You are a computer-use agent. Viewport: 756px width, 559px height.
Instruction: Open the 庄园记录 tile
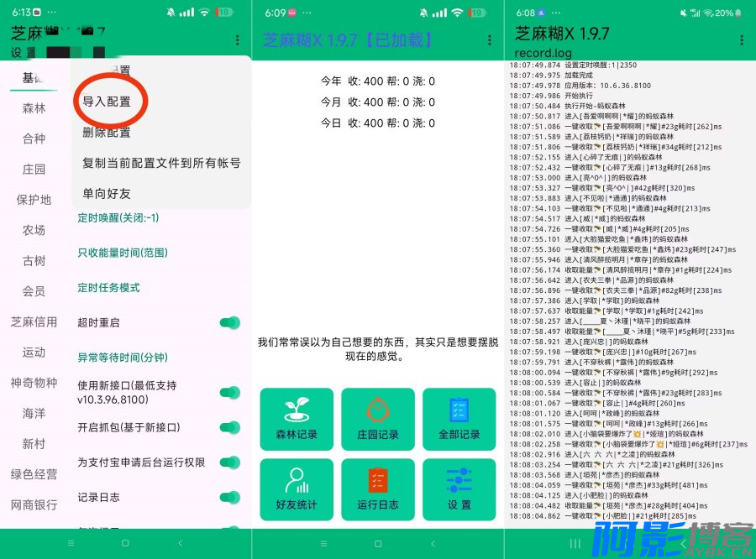tap(378, 420)
